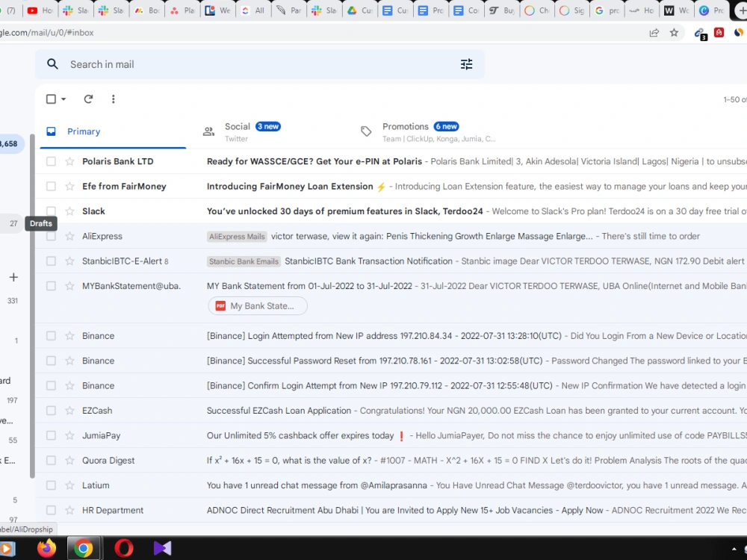Open Chrome from the taskbar
The height and width of the screenshot is (560, 747).
point(84,549)
